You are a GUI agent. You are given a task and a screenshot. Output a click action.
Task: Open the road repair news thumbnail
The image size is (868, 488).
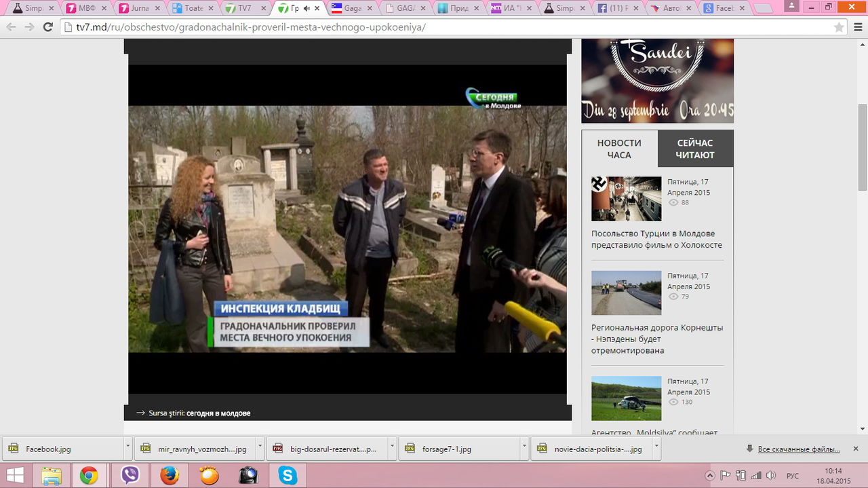point(626,293)
